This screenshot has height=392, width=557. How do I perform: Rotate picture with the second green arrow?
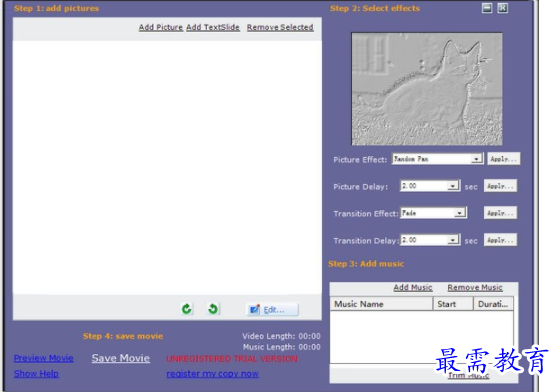click(x=213, y=309)
